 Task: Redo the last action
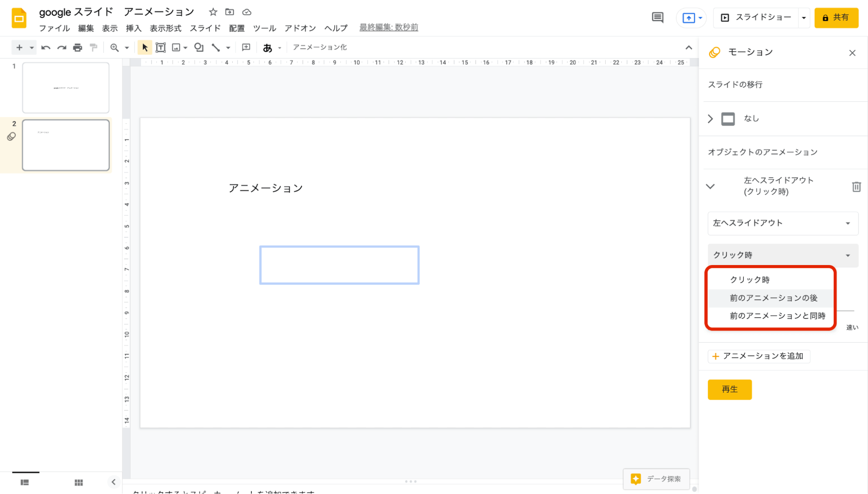[62, 47]
